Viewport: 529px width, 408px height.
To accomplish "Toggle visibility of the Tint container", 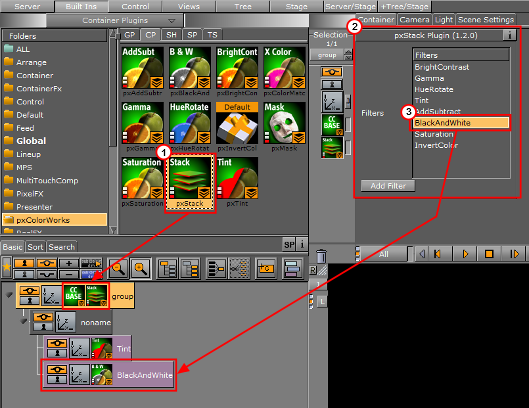I will click(x=57, y=344).
